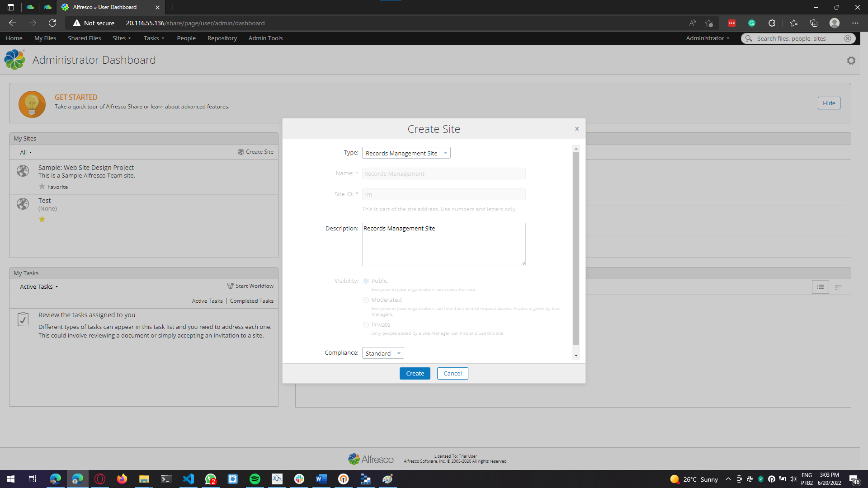This screenshot has width=868, height=488.
Task: Click the Hide button in Get Started panel
Action: pyautogui.click(x=829, y=103)
